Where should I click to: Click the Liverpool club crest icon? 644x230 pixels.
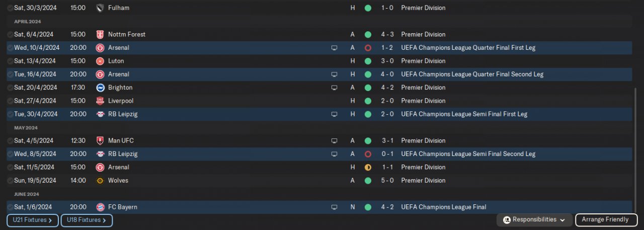(x=100, y=101)
